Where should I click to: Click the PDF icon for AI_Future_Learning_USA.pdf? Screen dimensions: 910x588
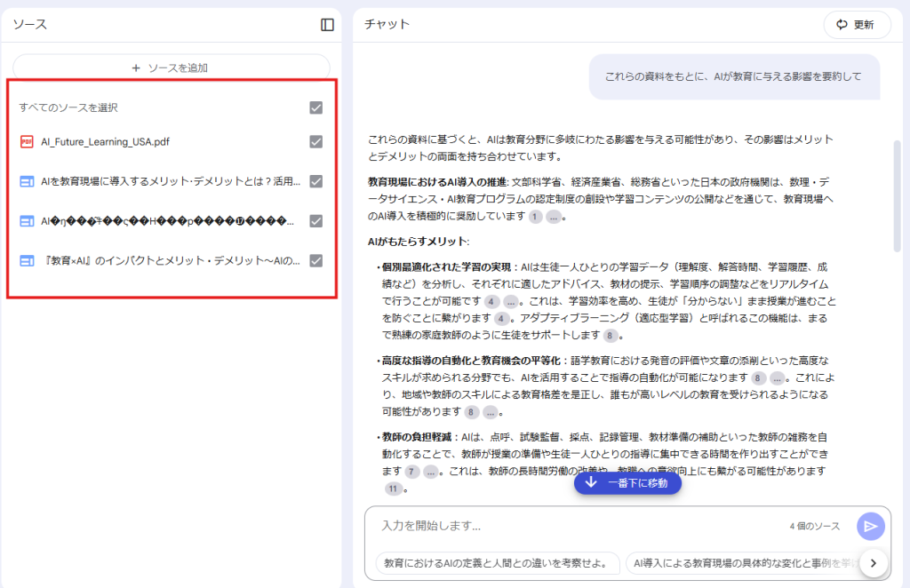(x=27, y=141)
